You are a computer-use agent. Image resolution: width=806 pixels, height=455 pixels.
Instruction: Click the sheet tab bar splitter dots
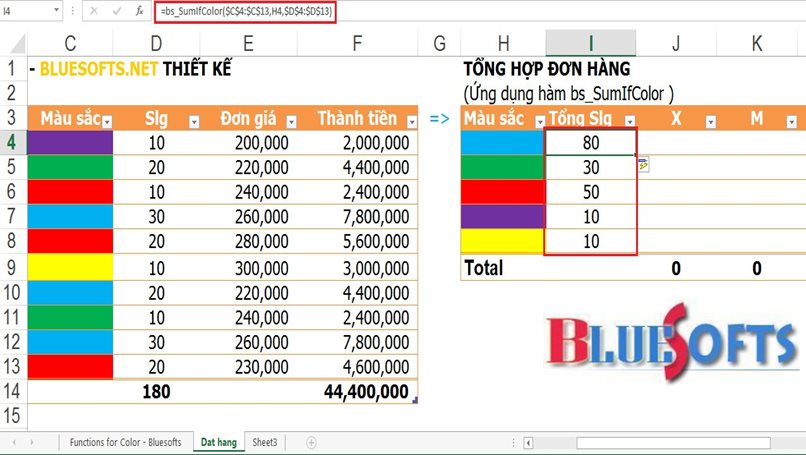pos(513,443)
